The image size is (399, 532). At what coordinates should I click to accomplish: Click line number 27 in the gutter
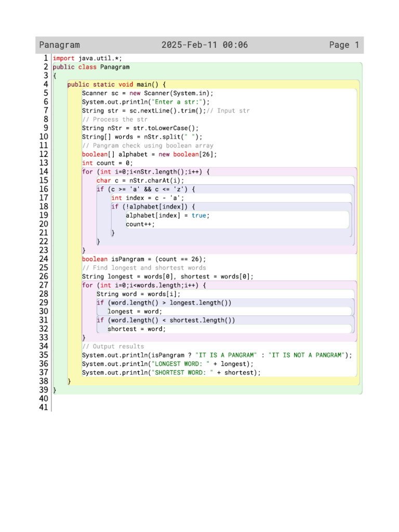44,285
